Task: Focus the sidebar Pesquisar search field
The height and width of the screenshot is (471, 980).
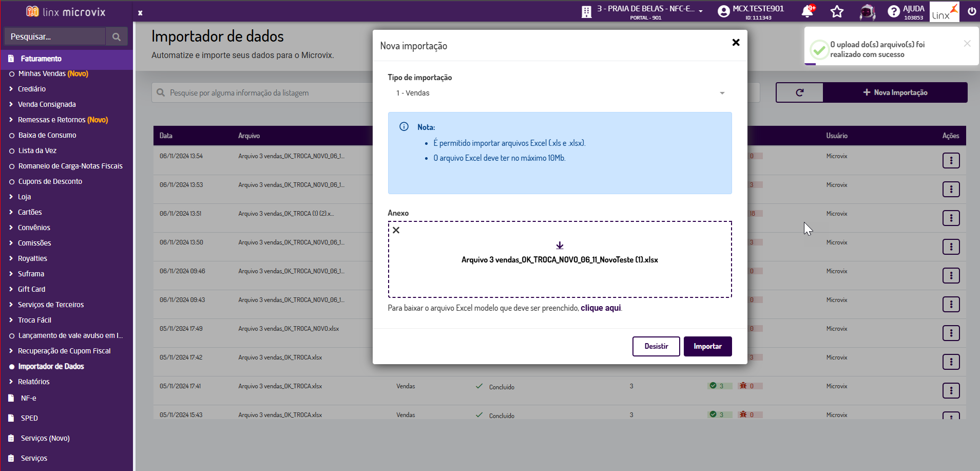Action: pos(54,37)
